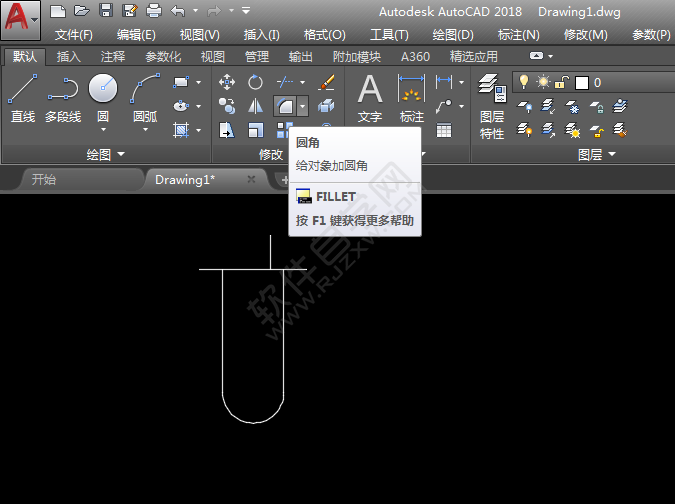
Task: Toggle layer 0 on/off lightbulb
Action: [524, 82]
